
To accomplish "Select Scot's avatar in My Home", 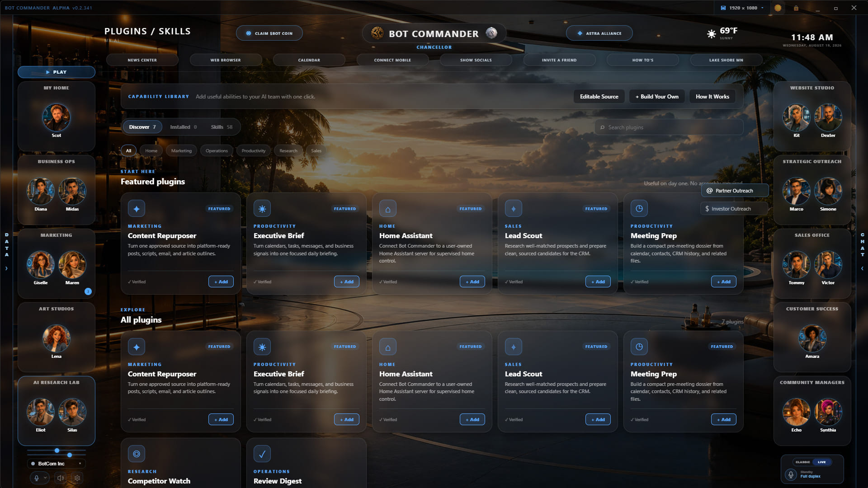I will click(x=57, y=117).
